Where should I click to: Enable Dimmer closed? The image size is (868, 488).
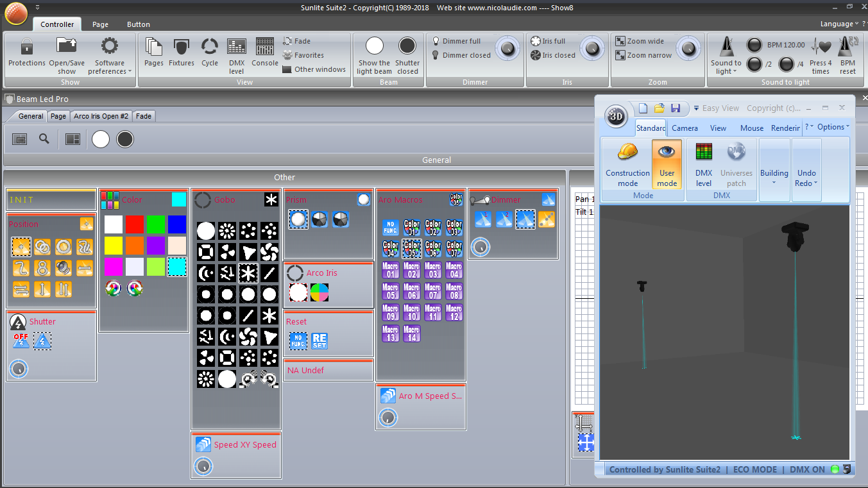pos(461,55)
